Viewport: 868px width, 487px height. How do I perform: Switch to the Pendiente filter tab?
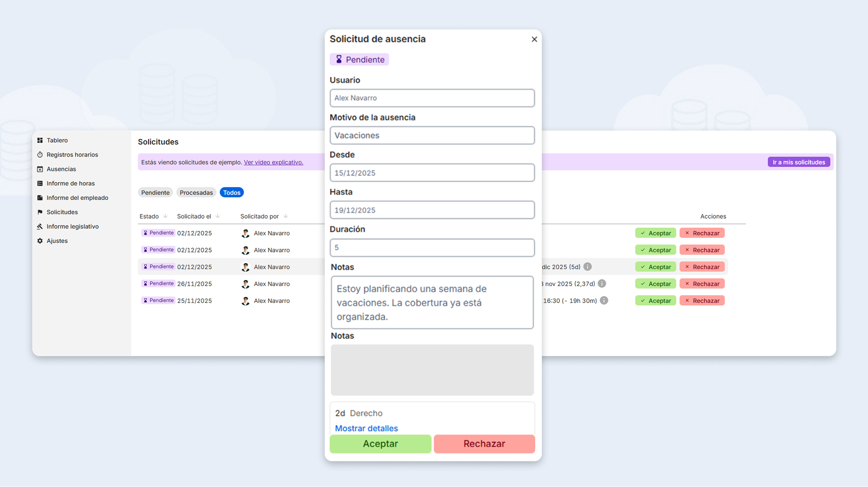[155, 192]
